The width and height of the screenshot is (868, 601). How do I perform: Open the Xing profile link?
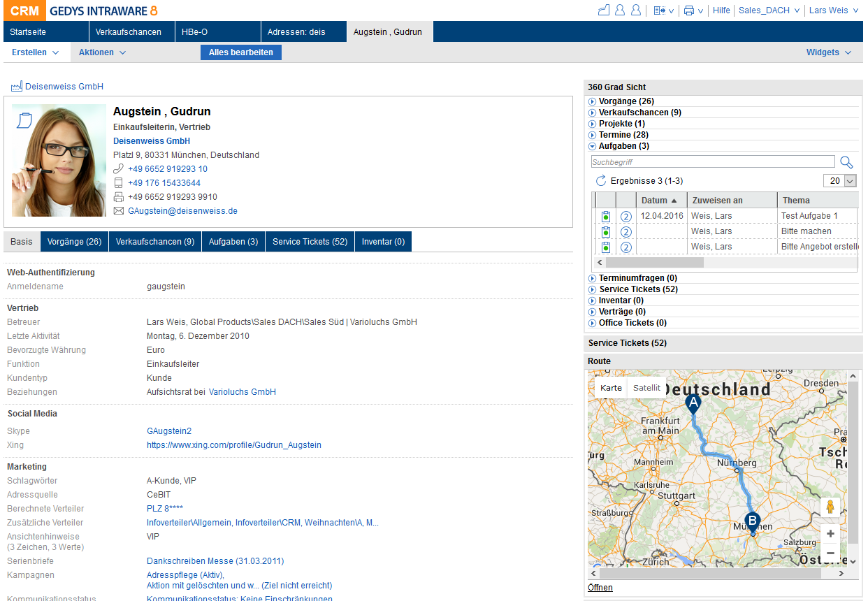(x=234, y=445)
